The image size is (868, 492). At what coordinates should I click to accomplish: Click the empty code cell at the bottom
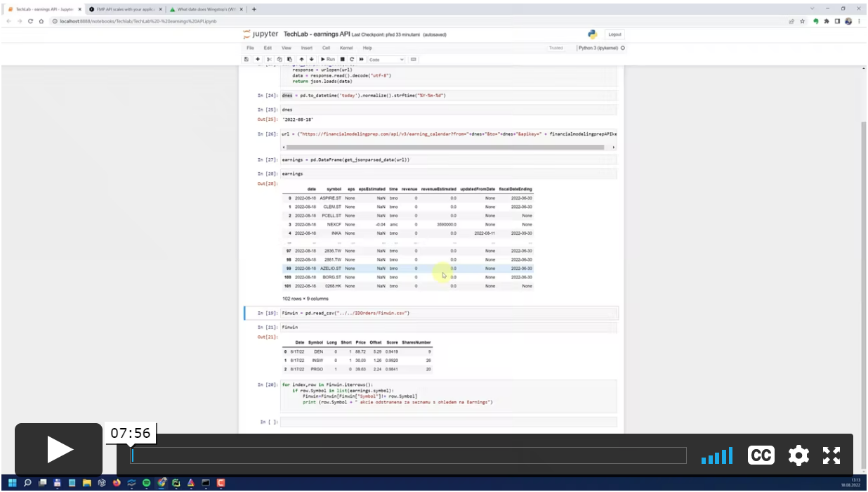click(x=448, y=422)
